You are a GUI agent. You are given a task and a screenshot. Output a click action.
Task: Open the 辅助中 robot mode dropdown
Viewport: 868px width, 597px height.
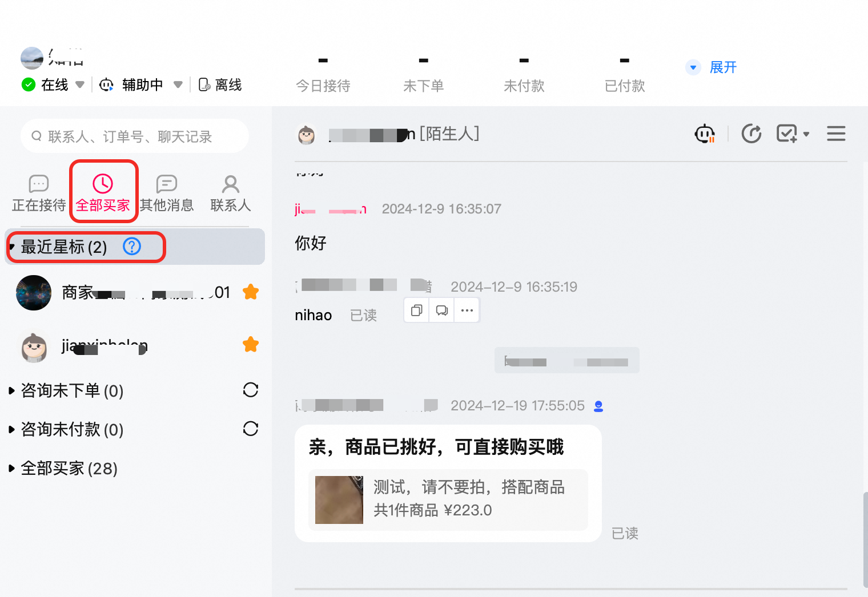coord(178,84)
